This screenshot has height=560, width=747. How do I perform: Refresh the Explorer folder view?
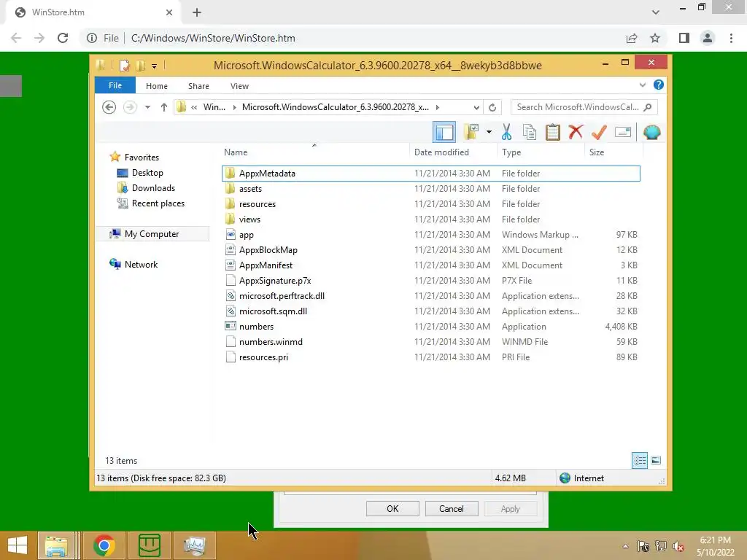[492, 107]
